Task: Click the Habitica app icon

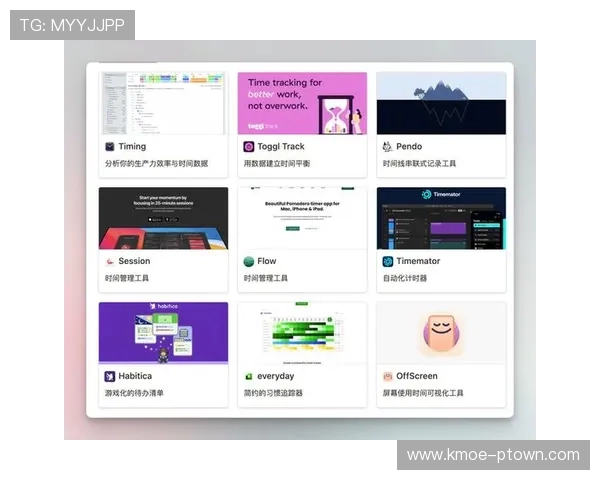Action: click(x=110, y=376)
